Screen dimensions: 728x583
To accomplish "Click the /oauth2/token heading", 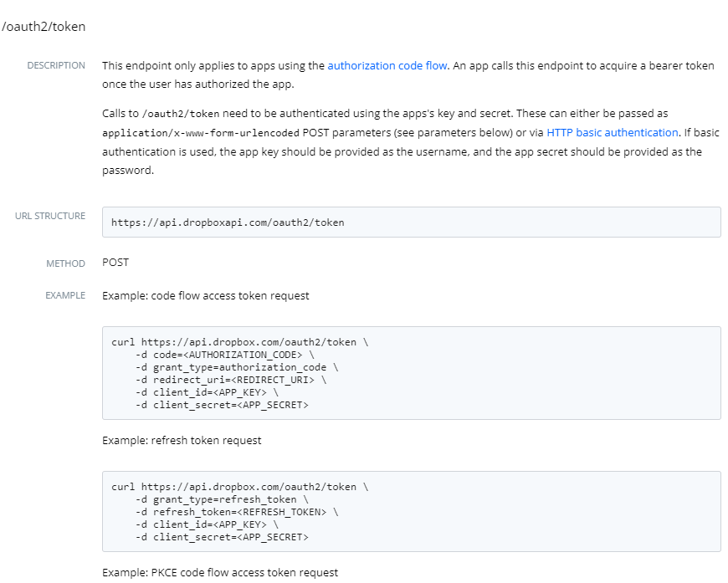I will tap(44, 27).
